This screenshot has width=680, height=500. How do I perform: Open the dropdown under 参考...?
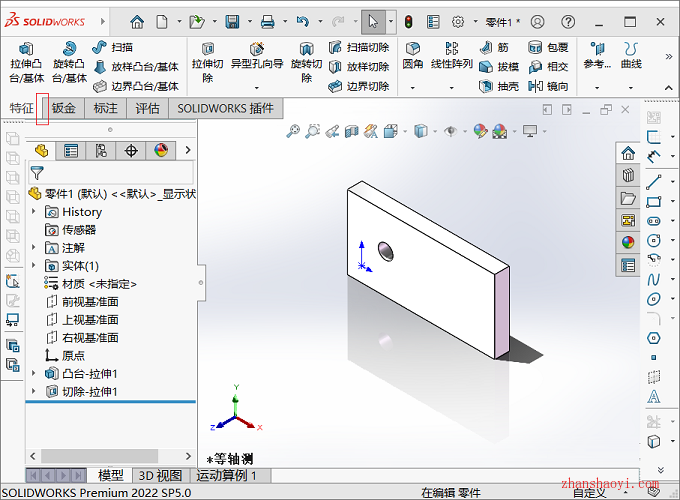(x=597, y=88)
